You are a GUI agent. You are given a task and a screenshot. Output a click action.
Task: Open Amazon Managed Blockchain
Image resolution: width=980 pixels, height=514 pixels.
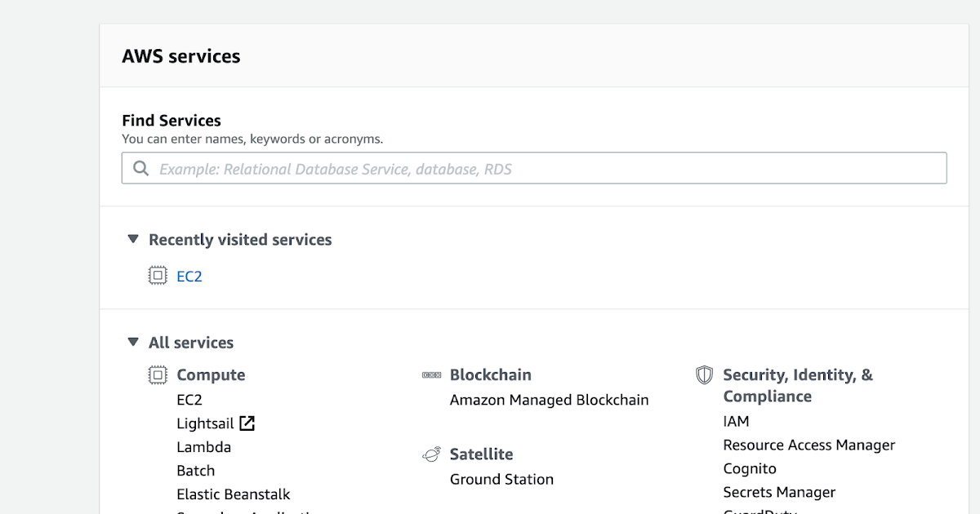[x=549, y=400]
